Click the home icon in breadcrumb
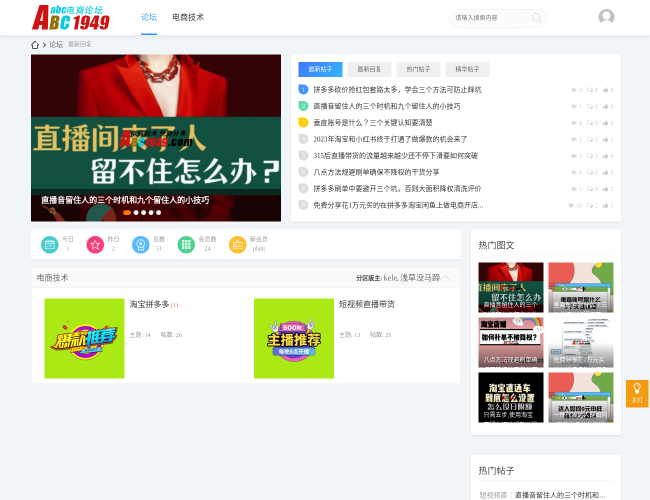The height and width of the screenshot is (500, 650). point(35,45)
